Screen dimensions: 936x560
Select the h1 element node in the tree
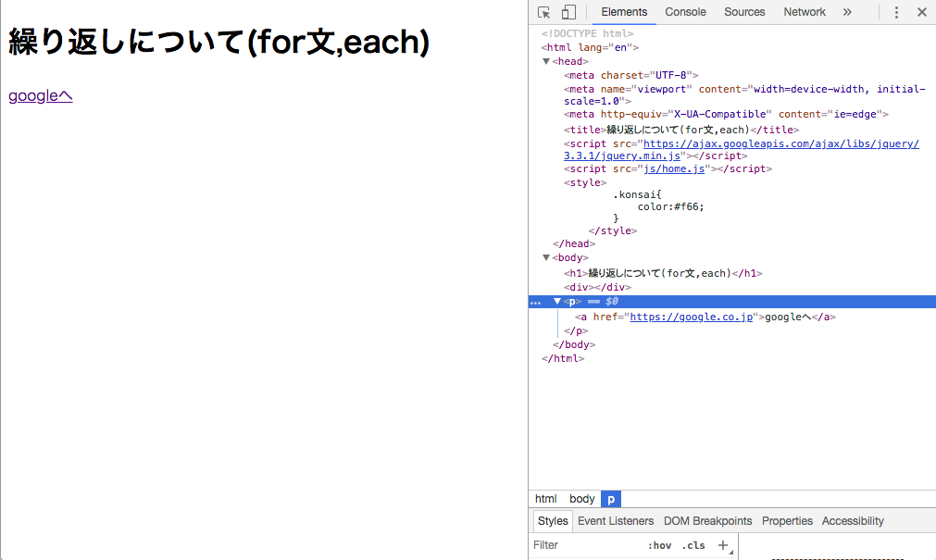pos(663,273)
